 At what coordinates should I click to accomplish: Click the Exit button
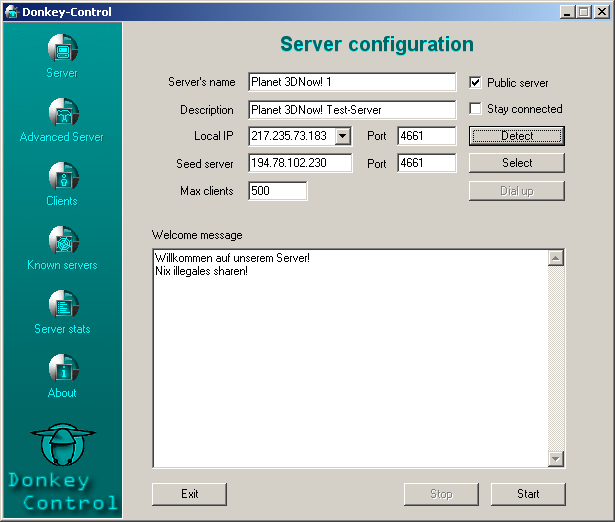189,494
